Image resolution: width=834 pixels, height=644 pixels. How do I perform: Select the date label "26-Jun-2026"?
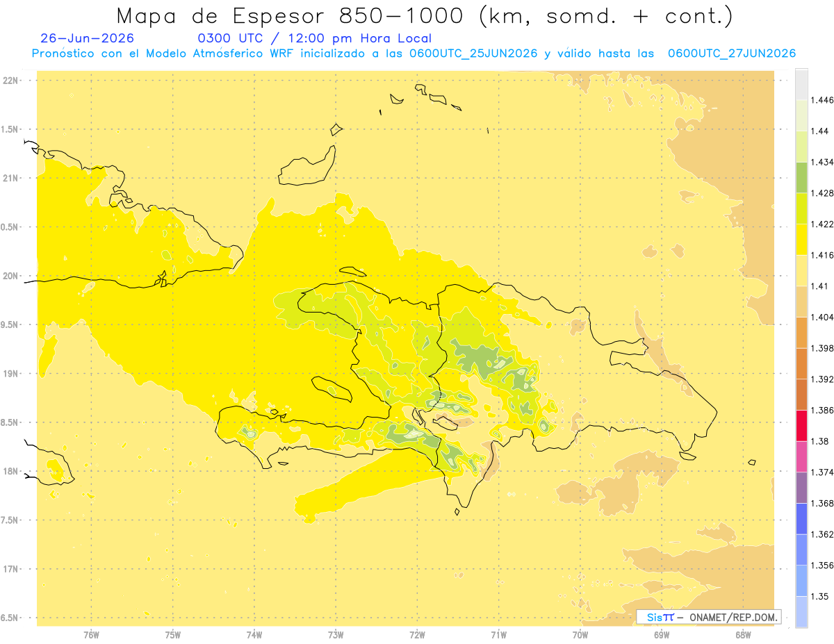point(88,39)
